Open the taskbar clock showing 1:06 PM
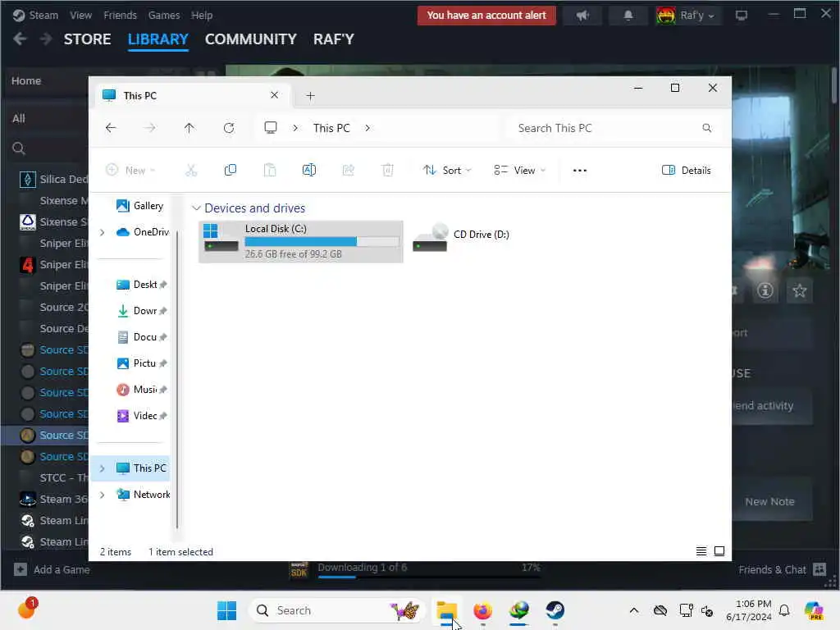Viewport: 840px width, 630px height. pos(748,610)
